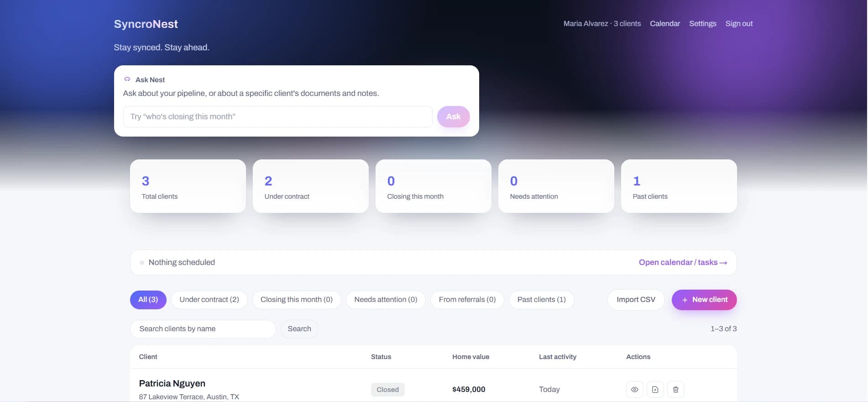Open the Patricia Nguyen client name

tap(172, 383)
